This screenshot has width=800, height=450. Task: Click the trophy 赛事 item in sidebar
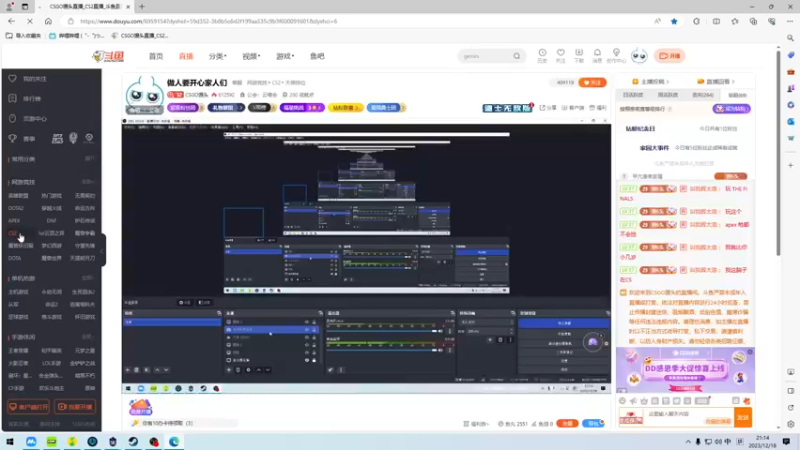(23, 139)
